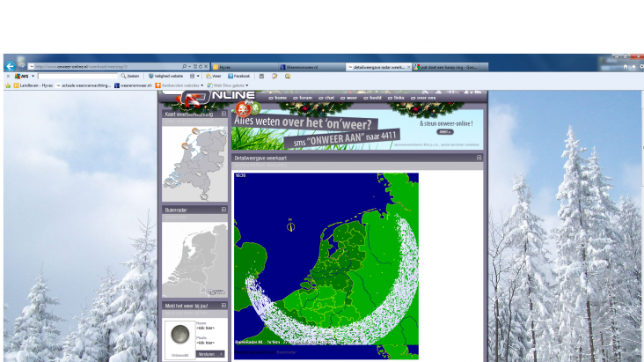Click the Versturen submit button
The width and height of the screenshot is (644, 362).
[x=210, y=354]
